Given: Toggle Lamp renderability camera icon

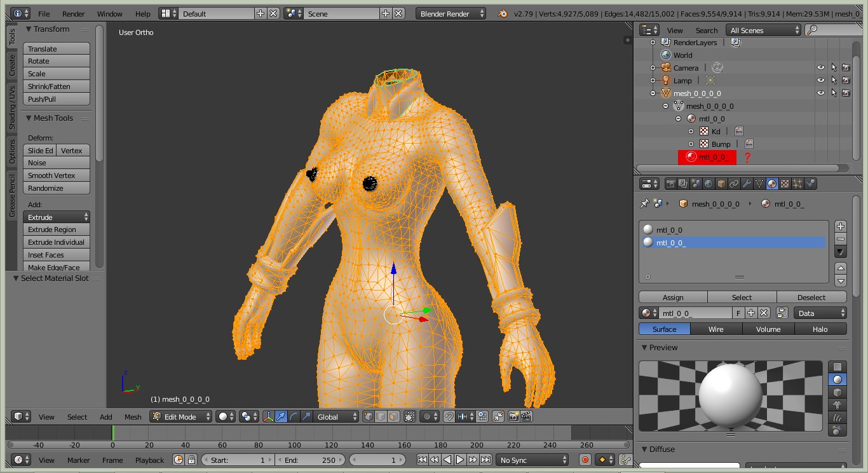Looking at the screenshot, I should click(x=846, y=80).
